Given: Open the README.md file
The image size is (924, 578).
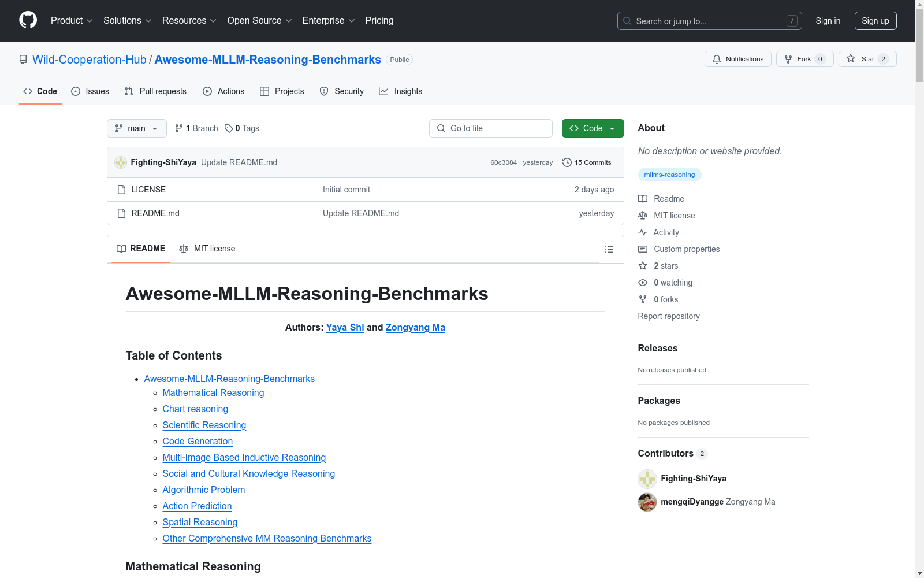Looking at the screenshot, I should pos(155,213).
